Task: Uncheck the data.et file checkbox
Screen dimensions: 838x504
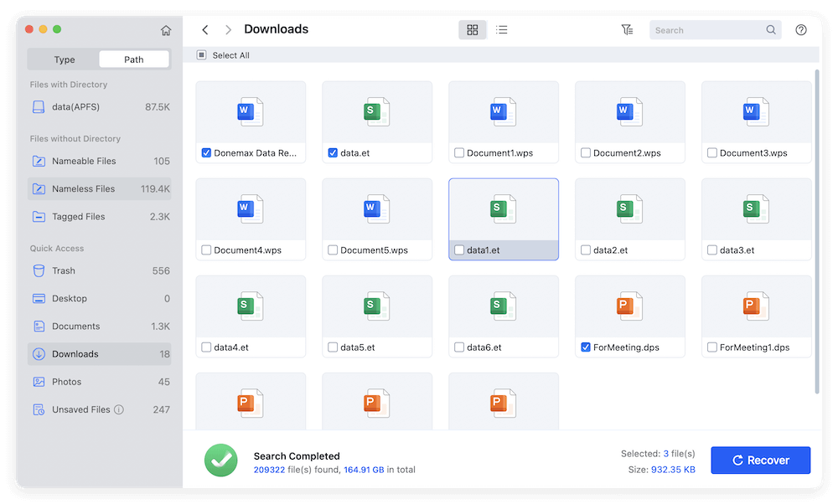Action: click(332, 152)
